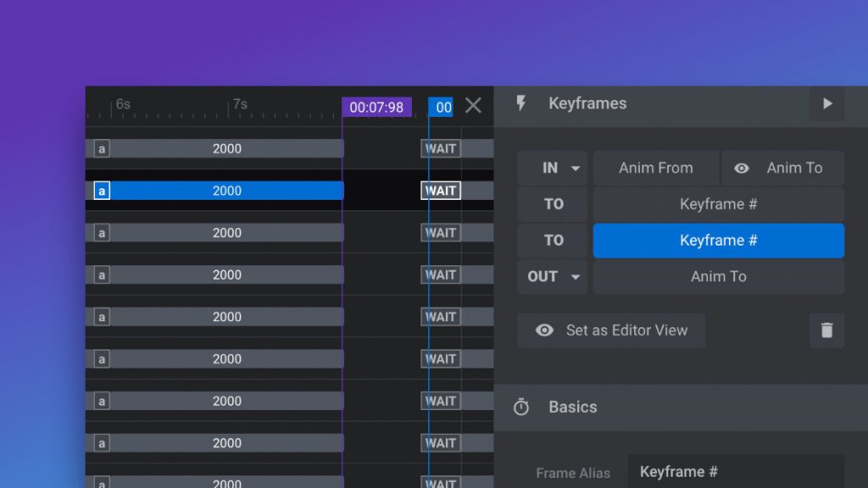This screenshot has width=868, height=488.
Task: Select the highlighted Keyframe # button
Action: 718,240
